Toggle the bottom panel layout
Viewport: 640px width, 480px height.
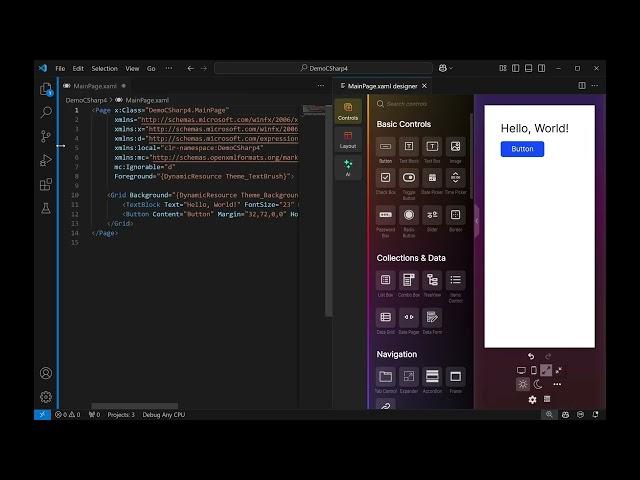point(529,68)
